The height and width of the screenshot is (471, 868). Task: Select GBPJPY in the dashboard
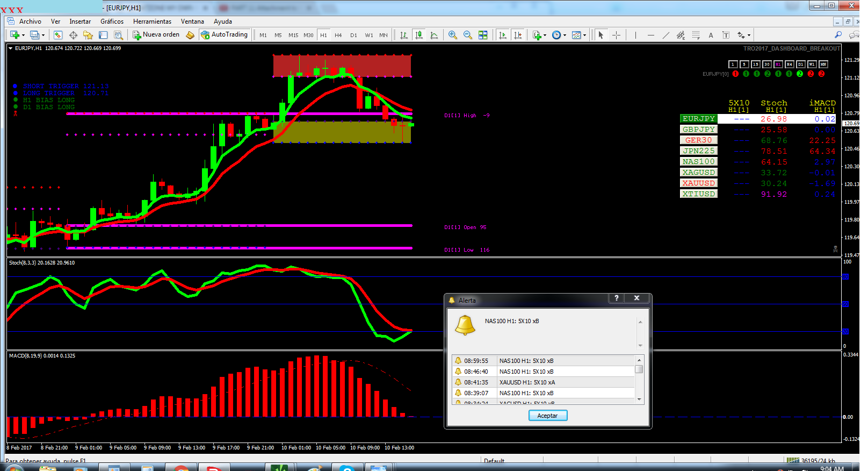(698, 130)
